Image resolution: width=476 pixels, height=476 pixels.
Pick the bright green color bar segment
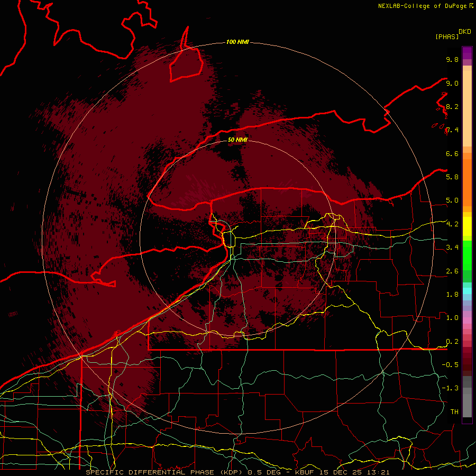(467, 255)
